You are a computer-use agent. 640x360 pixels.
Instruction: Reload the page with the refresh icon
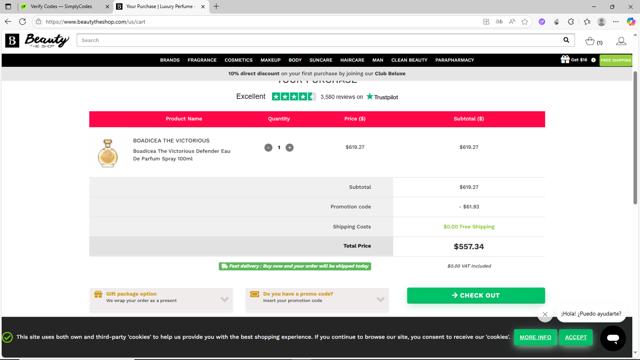tap(23, 22)
